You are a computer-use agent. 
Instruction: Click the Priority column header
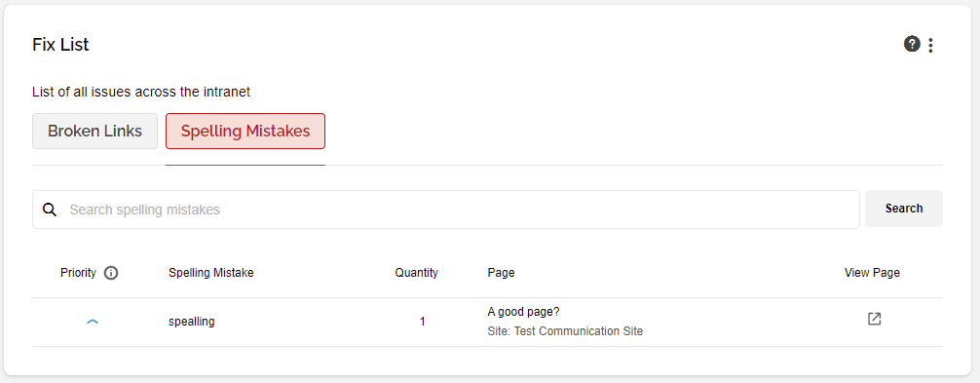[78, 273]
